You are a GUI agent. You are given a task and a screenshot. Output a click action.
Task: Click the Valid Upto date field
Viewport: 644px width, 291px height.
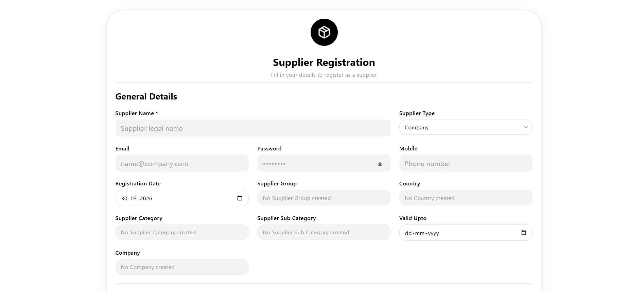point(466,233)
